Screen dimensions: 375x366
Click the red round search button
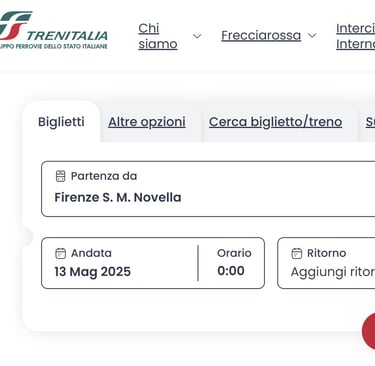tap(369, 331)
